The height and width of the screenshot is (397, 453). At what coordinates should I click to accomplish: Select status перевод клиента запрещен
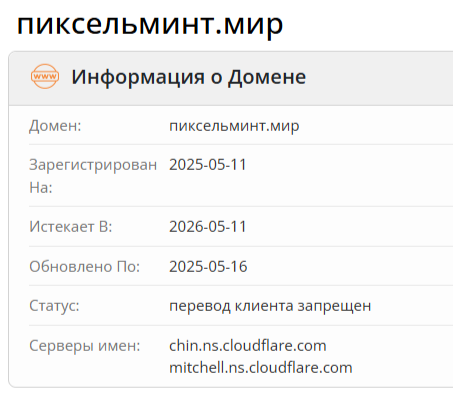270,306
